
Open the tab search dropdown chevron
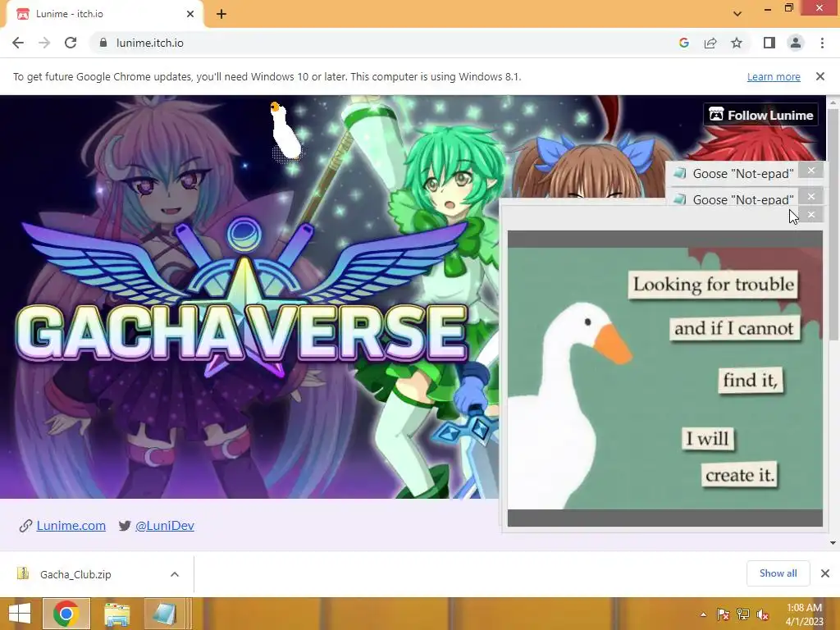pyautogui.click(x=737, y=14)
